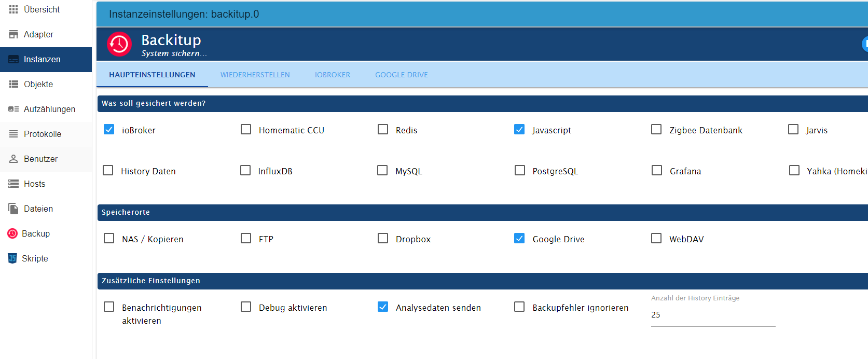Open Backup menu entry
868x359 pixels.
click(46, 233)
